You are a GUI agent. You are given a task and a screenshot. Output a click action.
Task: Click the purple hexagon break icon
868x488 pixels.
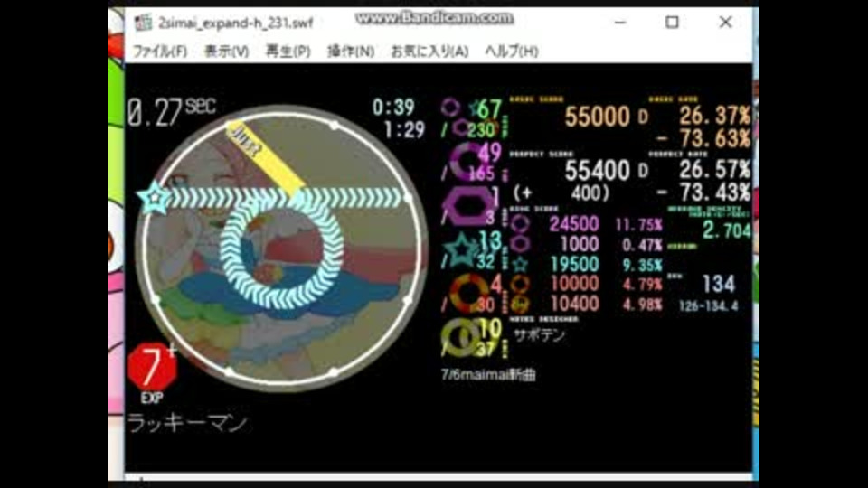tap(468, 206)
